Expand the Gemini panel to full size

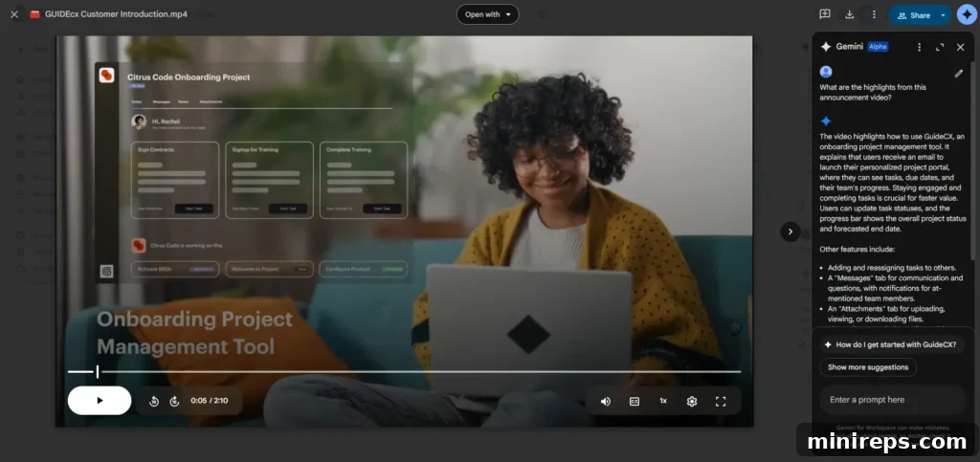point(940,47)
